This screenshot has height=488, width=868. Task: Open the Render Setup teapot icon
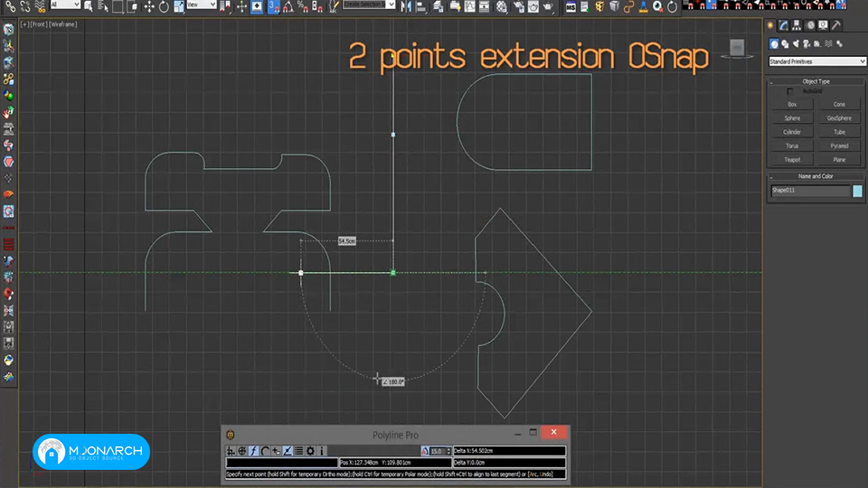click(519, 6)
